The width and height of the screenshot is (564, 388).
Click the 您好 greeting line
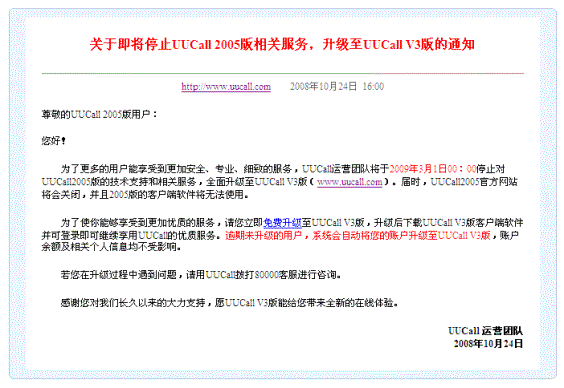tap(54, 141)
